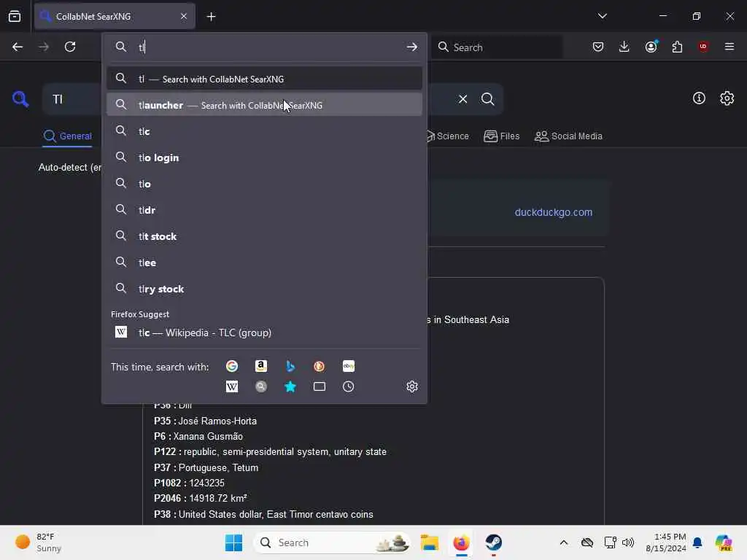This screenshot has height=560, width=747.
Task: Open Firefox View at the tab strip start
Action: click(15, 17)
